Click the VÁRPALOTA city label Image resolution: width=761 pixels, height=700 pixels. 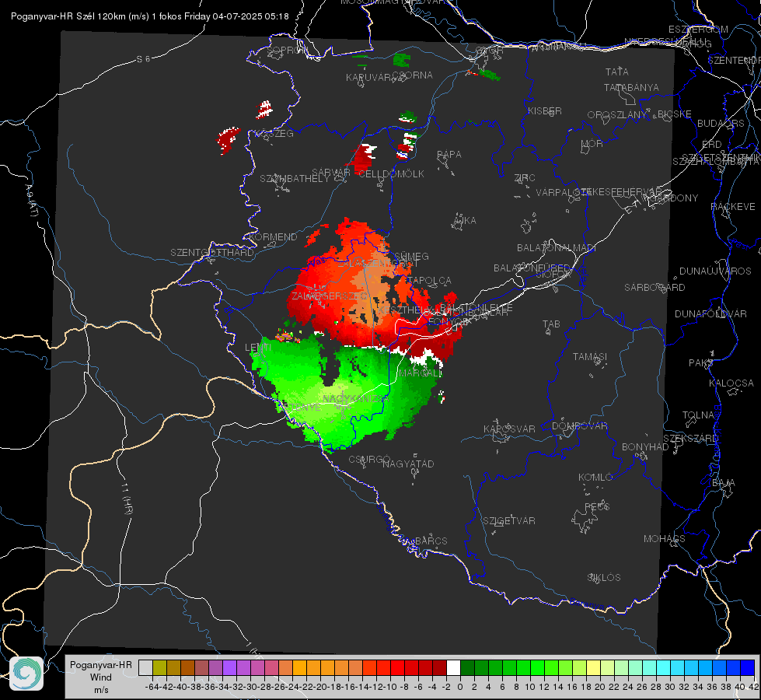563,192
